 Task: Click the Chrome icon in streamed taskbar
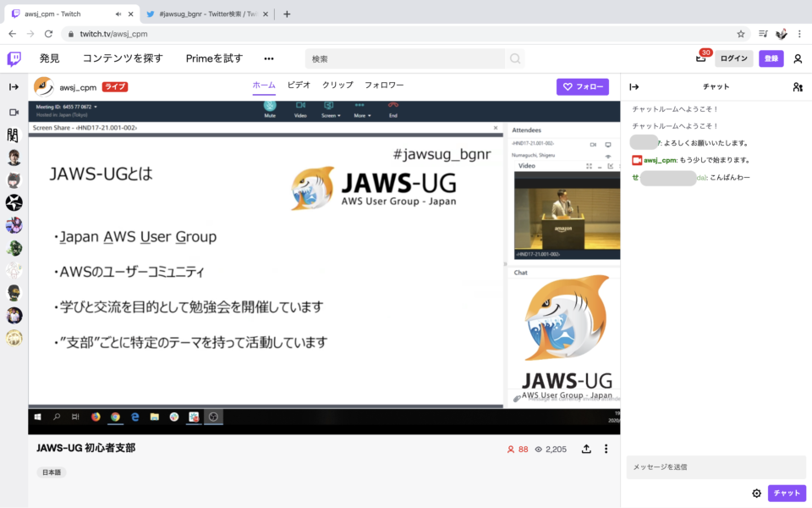pyautogui.click(x=115, y=417)
